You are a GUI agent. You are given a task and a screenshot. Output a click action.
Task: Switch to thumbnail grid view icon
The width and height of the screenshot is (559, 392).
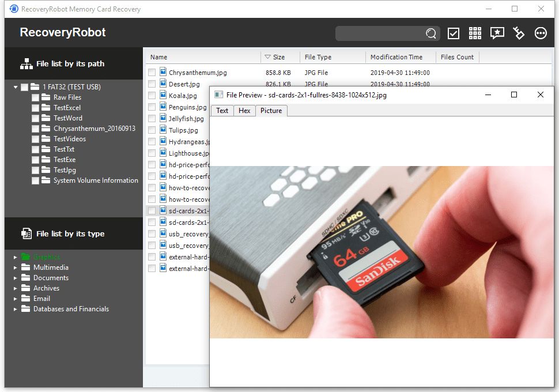[x=475, y=33]
